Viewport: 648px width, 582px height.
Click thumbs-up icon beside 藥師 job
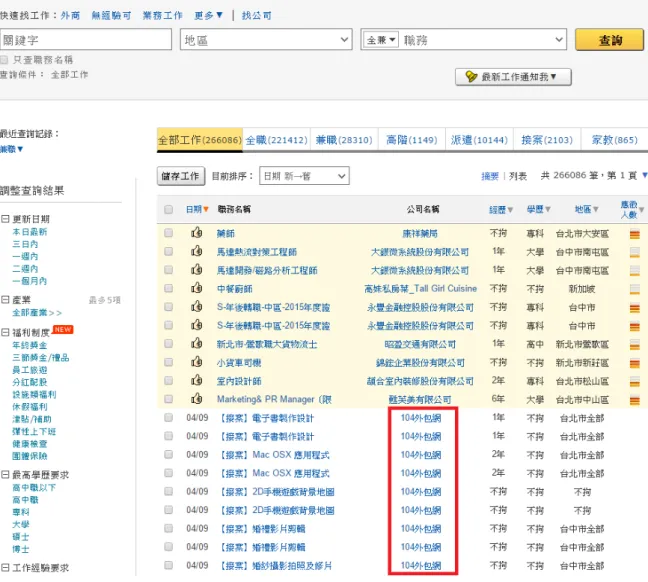[x=197, y=233]
